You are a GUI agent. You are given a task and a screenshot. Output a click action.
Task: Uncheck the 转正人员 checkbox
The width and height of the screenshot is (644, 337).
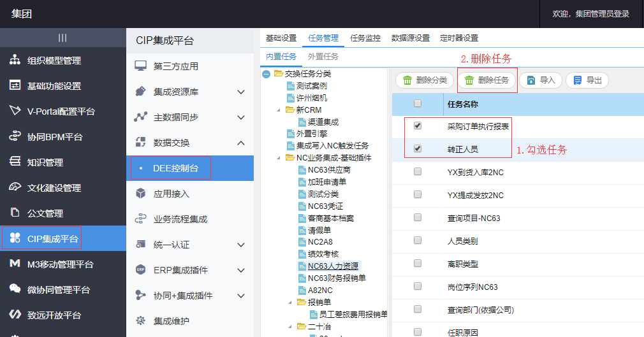pyautogui.click(x=418, y=148)
